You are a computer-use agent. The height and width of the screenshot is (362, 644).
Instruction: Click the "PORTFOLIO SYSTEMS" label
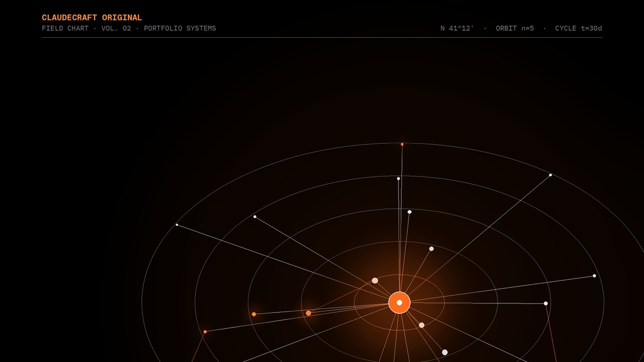click(x=180, y=28)
